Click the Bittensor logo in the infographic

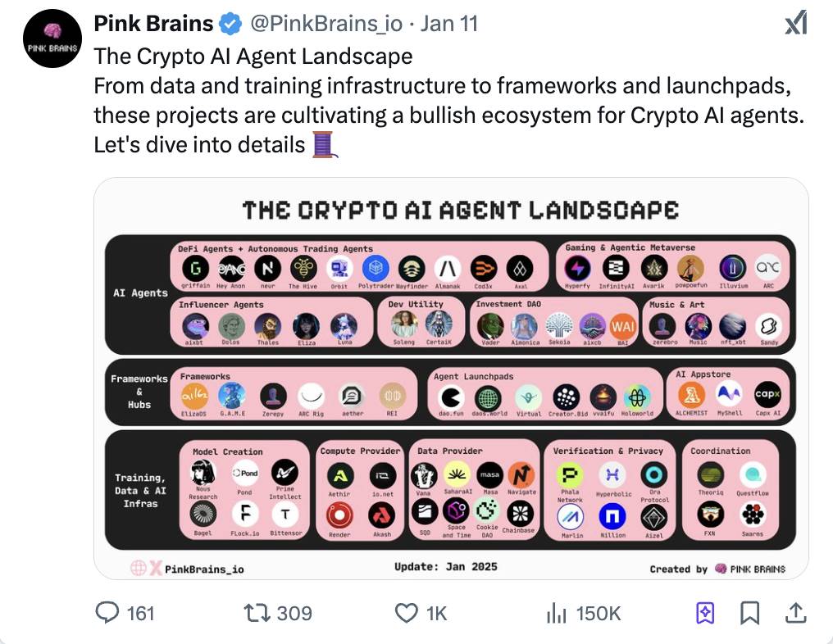(x=284, y=515)
